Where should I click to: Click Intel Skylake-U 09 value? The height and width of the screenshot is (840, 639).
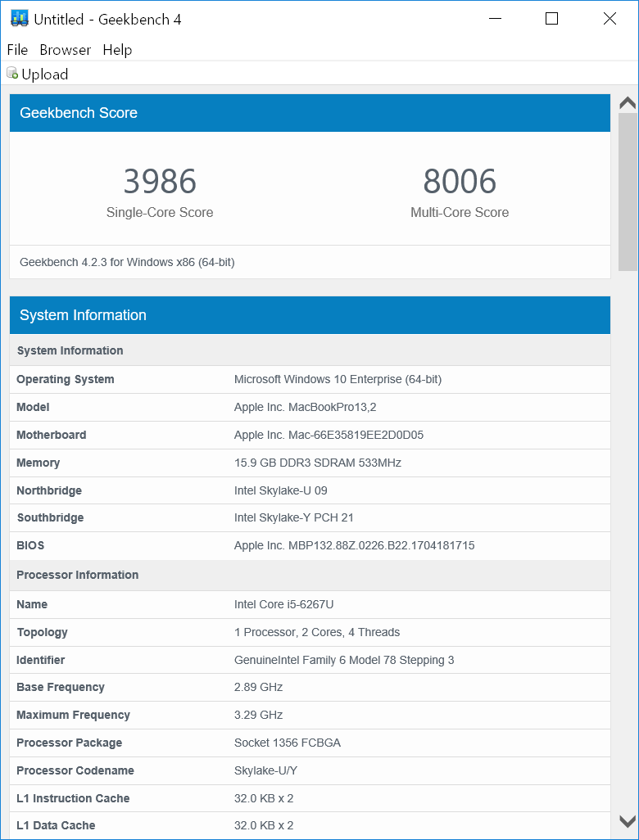[x=281, y=490]
